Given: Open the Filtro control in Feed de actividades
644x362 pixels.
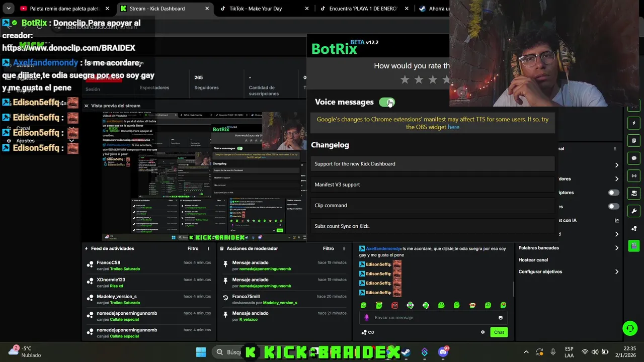Looking at the screenshot, I should pyautogui.click(x=193, y=248).
